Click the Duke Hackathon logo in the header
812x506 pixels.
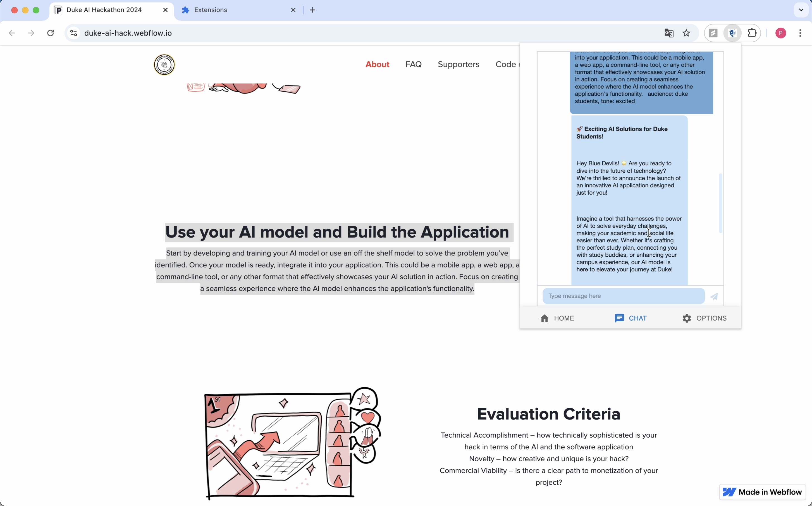click(164, 64)
